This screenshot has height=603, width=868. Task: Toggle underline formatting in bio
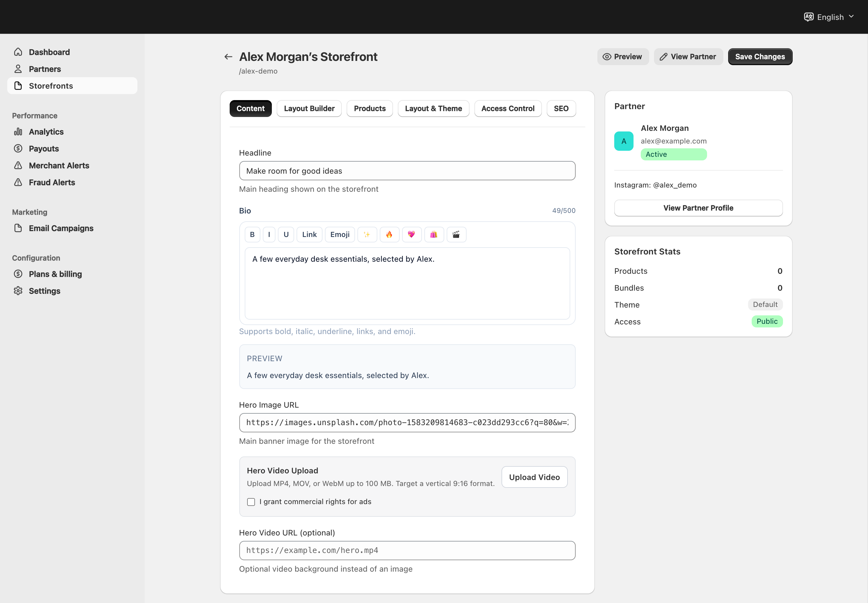(x=286, y=235)
